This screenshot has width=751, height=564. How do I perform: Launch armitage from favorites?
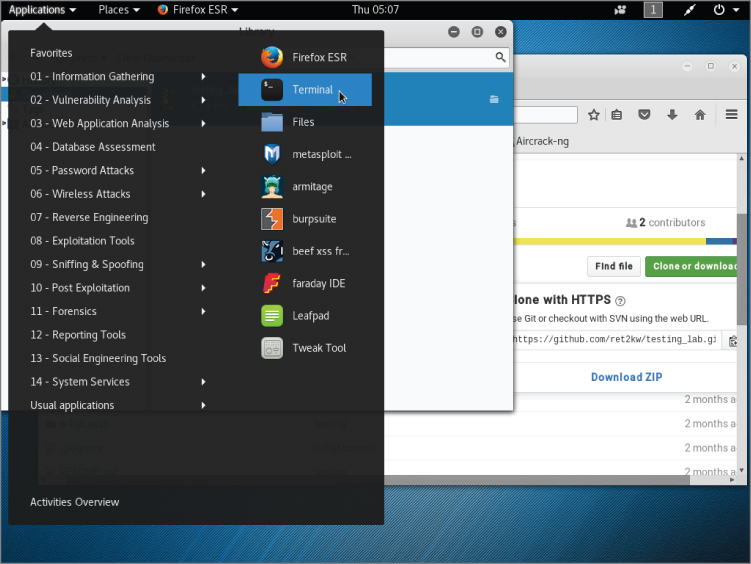click(305, 187)
